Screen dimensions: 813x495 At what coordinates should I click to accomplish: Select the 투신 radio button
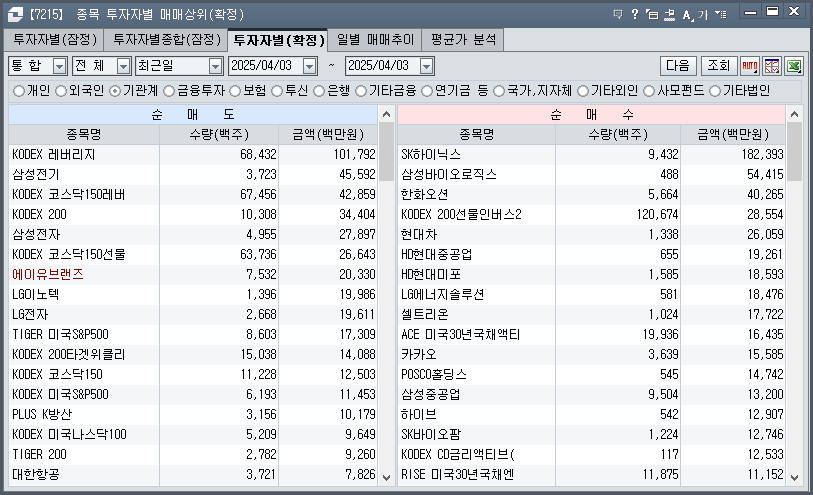[277, 91]
